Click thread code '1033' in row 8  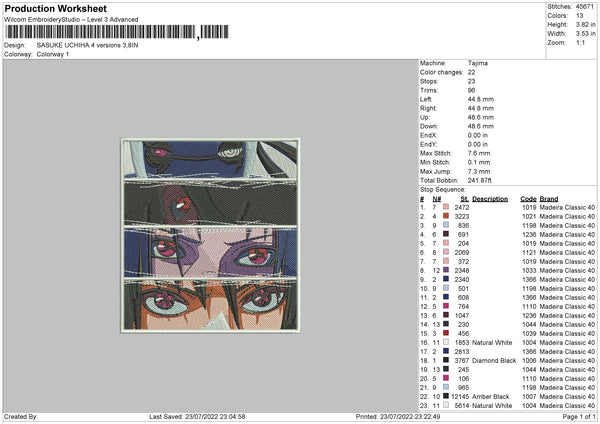529,270
